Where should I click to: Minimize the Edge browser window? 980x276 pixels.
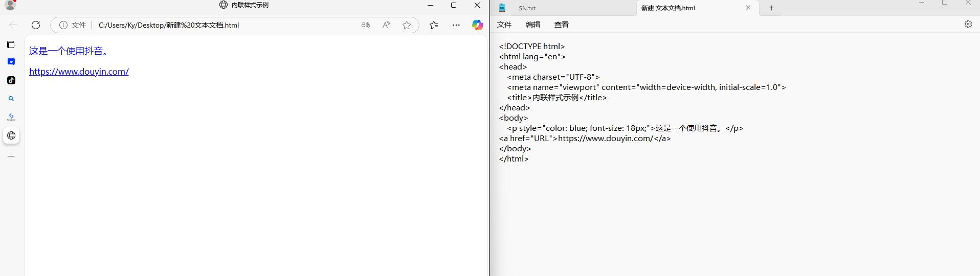[x=430, y=5]
